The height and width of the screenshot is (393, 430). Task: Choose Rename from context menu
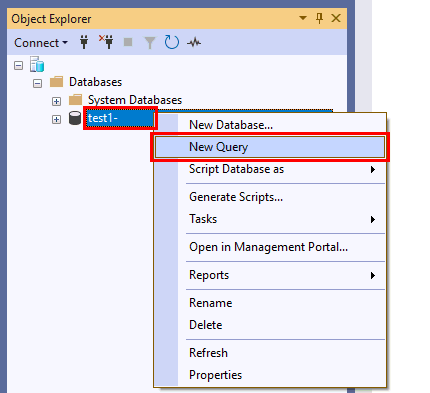270,303
